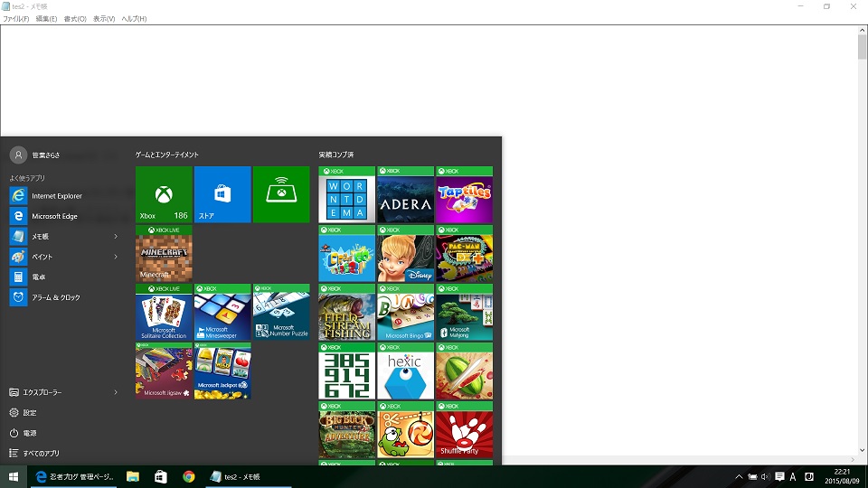Open the colorful blocks game tile left of Disney
The image size is (868, 488).
(347, 253)
